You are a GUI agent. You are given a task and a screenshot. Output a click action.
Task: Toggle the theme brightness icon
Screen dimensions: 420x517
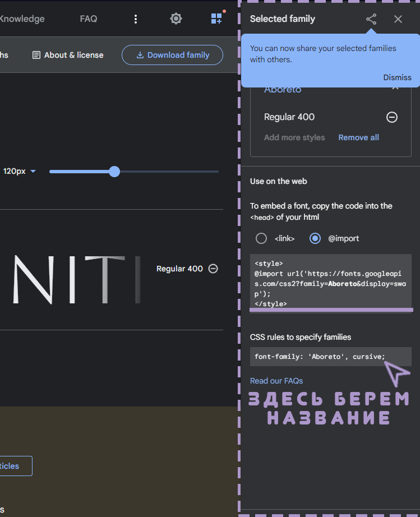coord(176,19)
